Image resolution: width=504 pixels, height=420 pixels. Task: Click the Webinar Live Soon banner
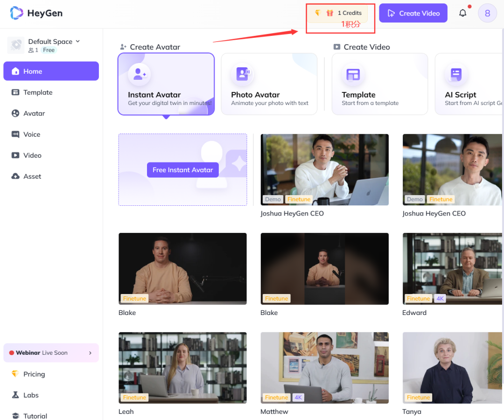51,352
